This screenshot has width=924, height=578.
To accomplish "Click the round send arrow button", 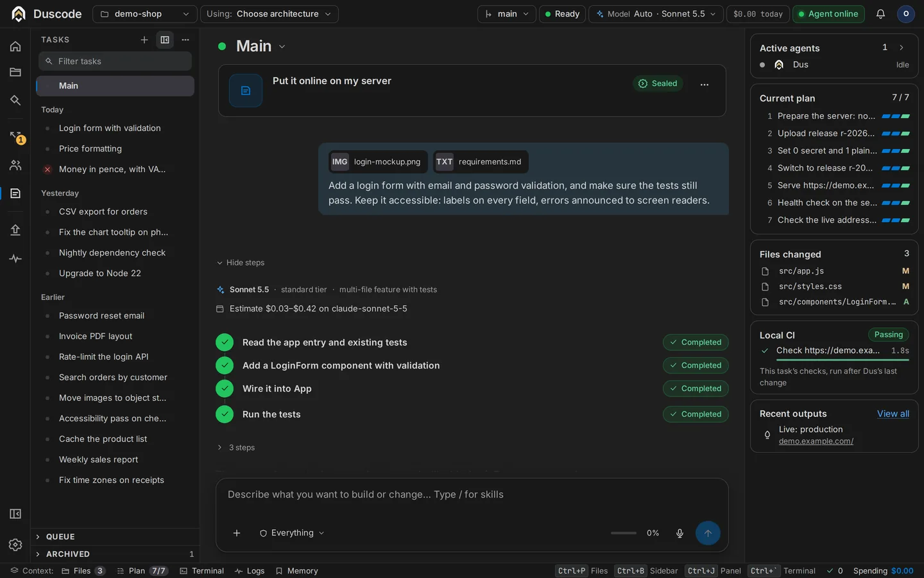I will 708,533.
